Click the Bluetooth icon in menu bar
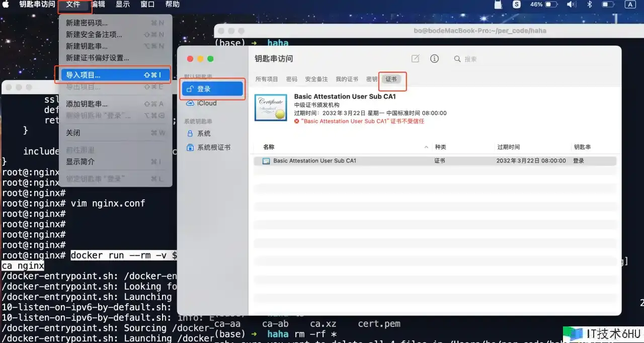 pos(590,5)
